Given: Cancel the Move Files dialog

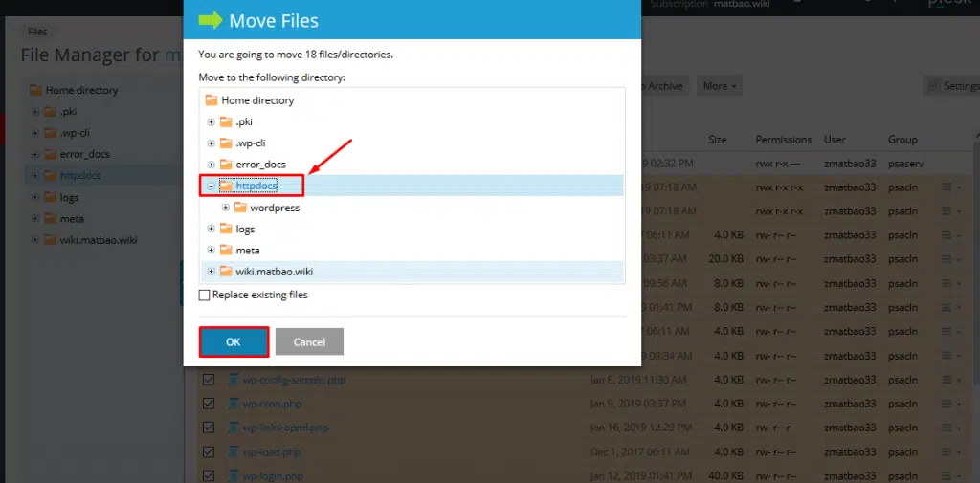Looking at the screenshot, I should pos(309,341).
